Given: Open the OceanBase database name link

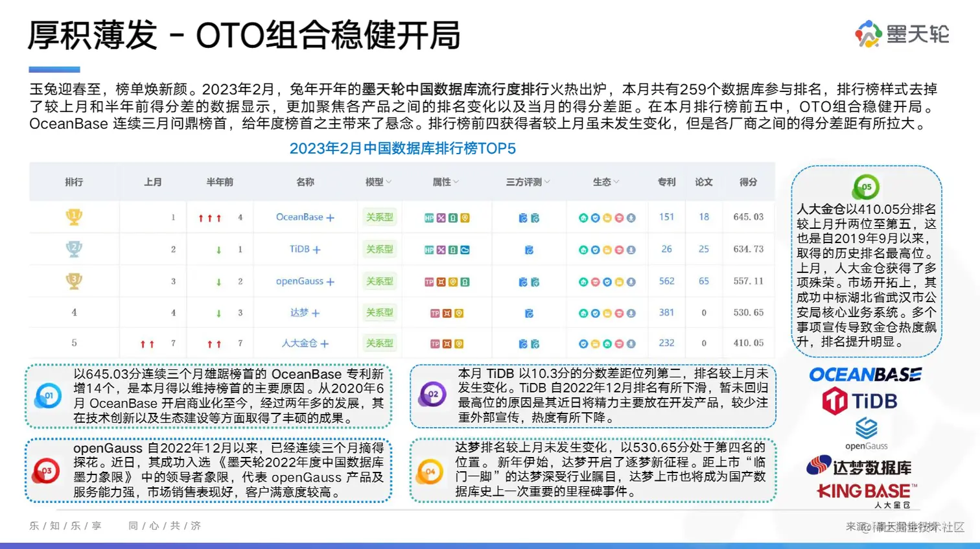Looking at the screenshot, I should (299, 217).
